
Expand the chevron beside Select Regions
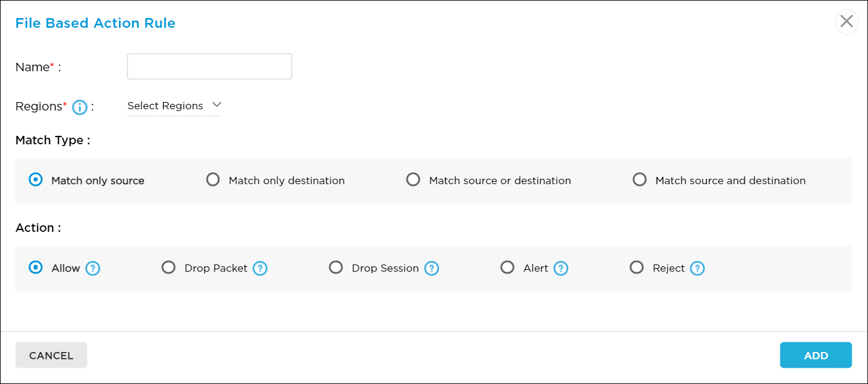(216, 104)
